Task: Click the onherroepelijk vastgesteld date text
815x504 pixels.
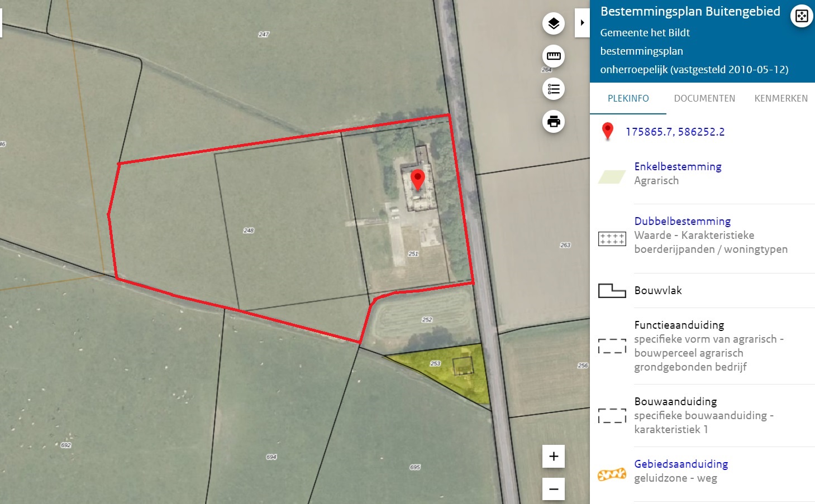Action: (694, 69)
